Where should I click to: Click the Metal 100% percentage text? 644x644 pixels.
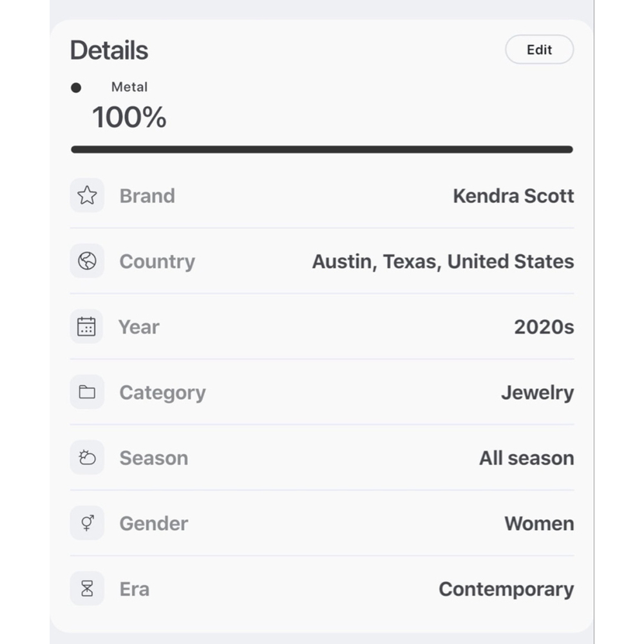[x=129, y=117]
